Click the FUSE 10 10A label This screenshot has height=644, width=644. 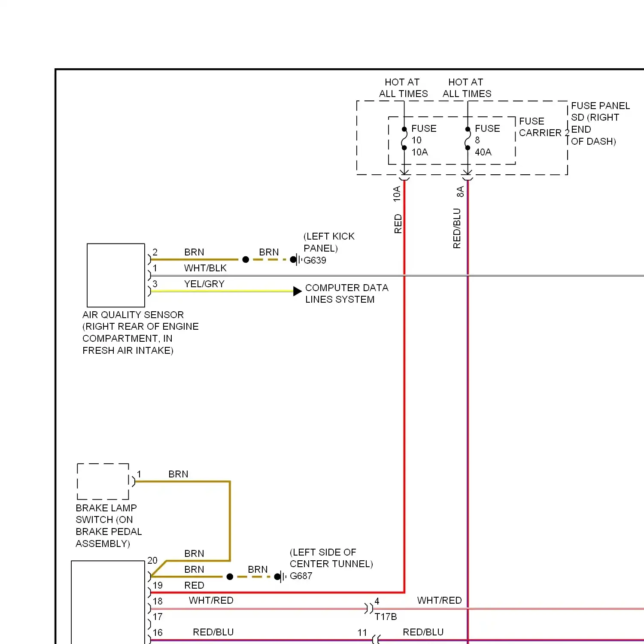424,140
